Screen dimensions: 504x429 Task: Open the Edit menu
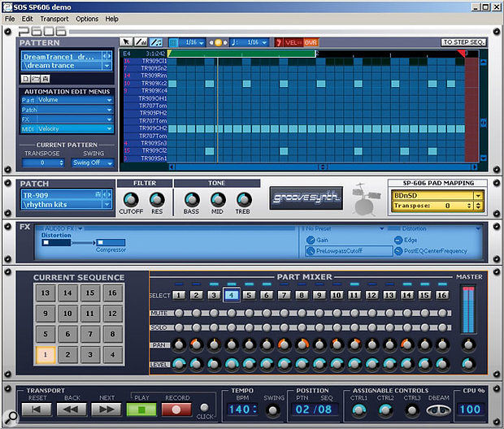pos(27,19)
